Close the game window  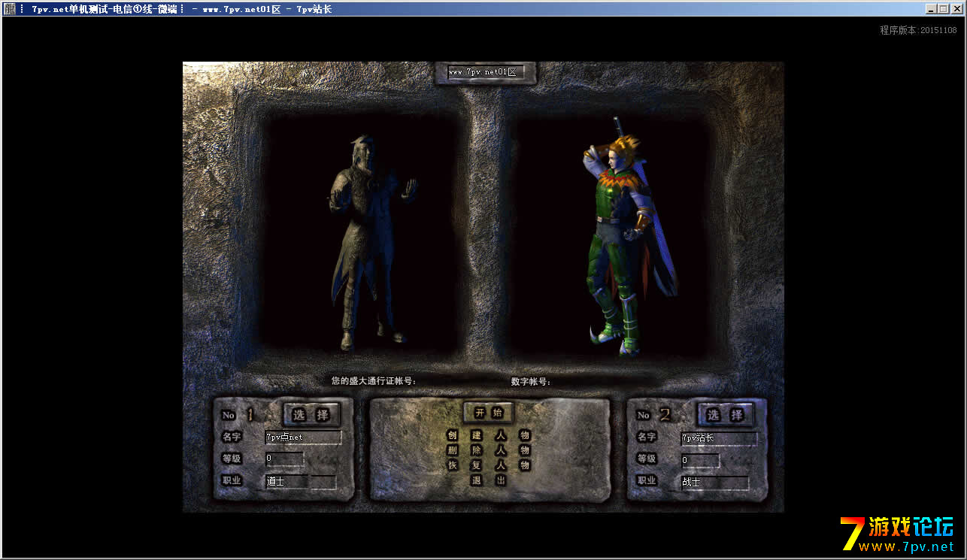pos(956,9)
